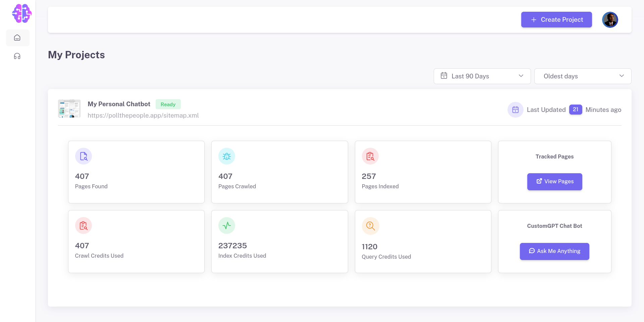
Task: Click the Pages Found document icon
Action: pyautogui.click(x=83, y=156)
